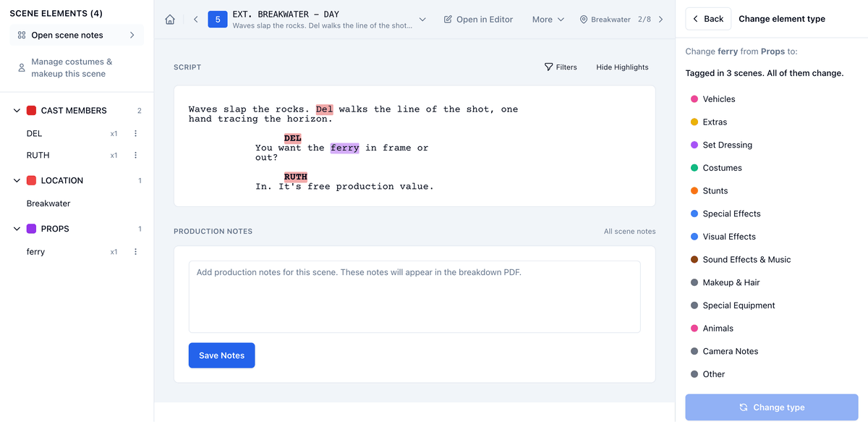Click the purple PROPS color swatch
868x435 pixels.
click(31, 229)
